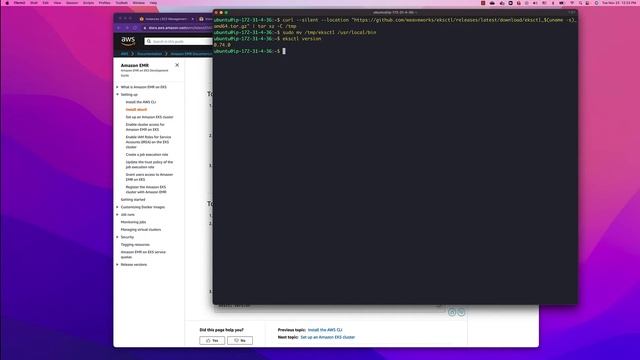Open the Wi-Fi menu in the menu bar
Image resolution: width=640 pixels, height=360 pixels.
[x=572, y=3]
